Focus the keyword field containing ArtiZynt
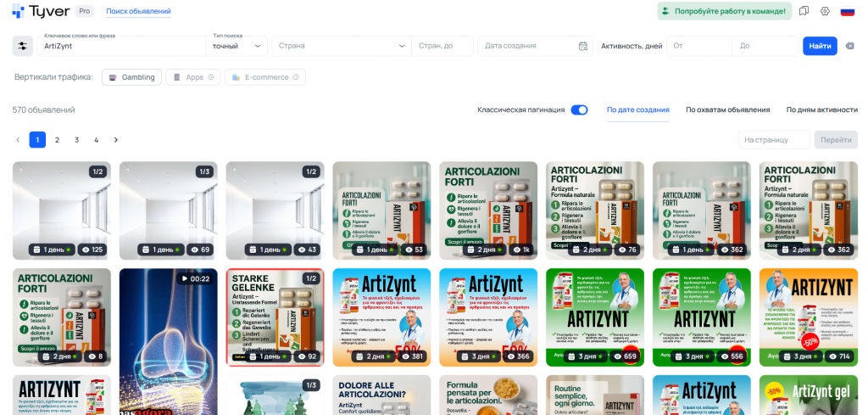868x415 pixels. 121,46
